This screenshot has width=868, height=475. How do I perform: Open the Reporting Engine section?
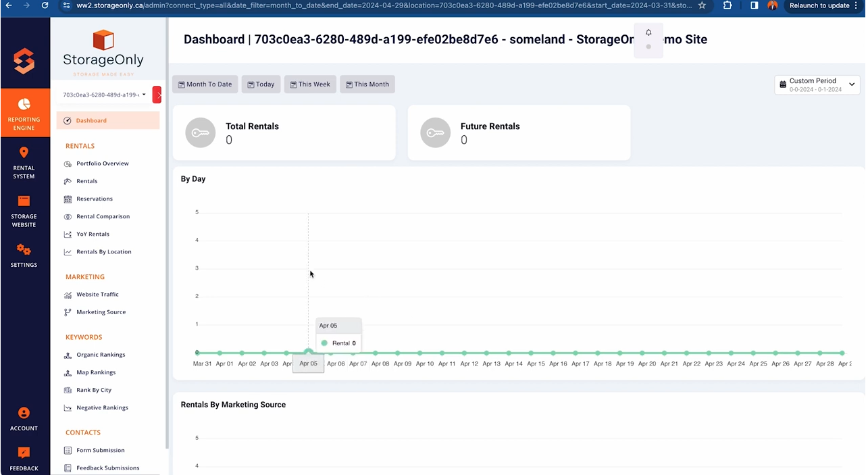[24, 113]
